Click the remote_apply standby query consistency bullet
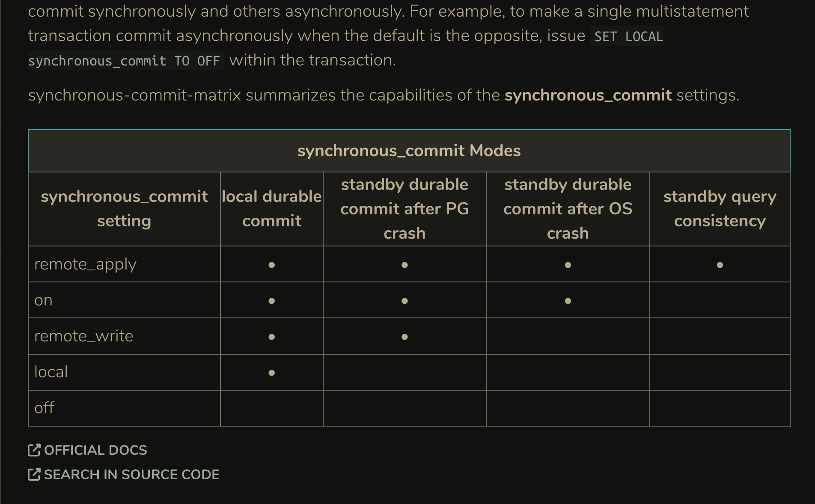Image resolution: width=815 pixels, height=504 pixels. pyautogui.click(x=720, y=265)
